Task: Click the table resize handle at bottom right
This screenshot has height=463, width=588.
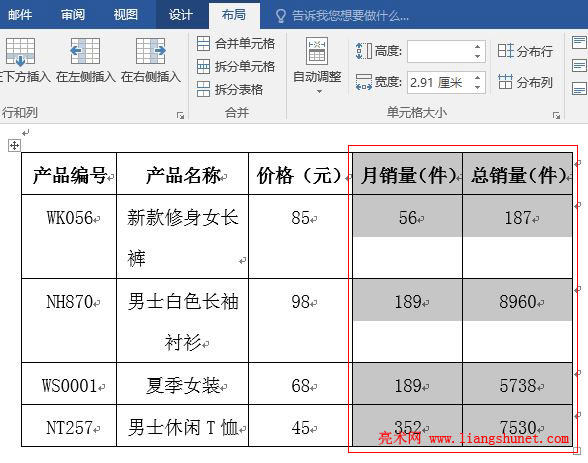Action: pyautogui.click(x=577, y=450)
